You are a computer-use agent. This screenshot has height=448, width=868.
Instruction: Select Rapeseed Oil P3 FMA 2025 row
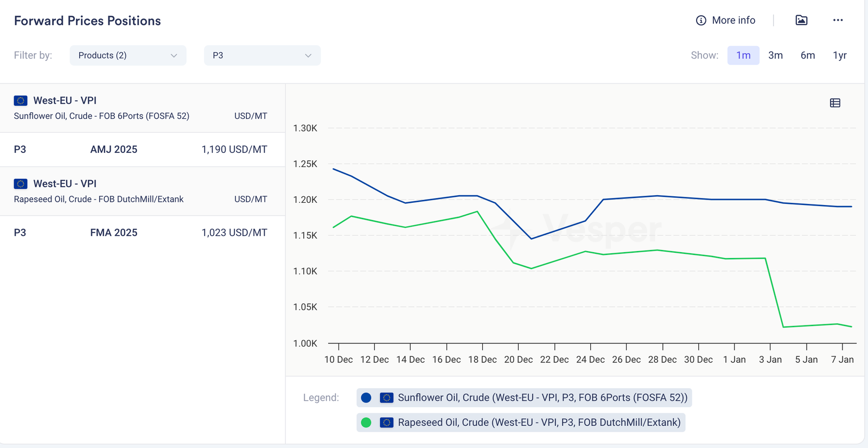(141, 233)
